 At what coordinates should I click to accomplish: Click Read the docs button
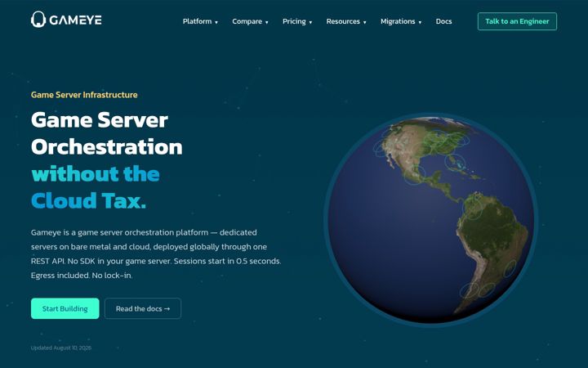[143, 308]
